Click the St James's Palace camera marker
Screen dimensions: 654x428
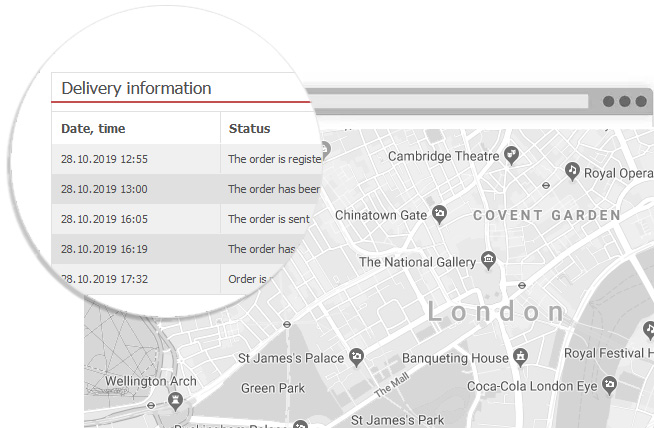(x=356, y=357)
